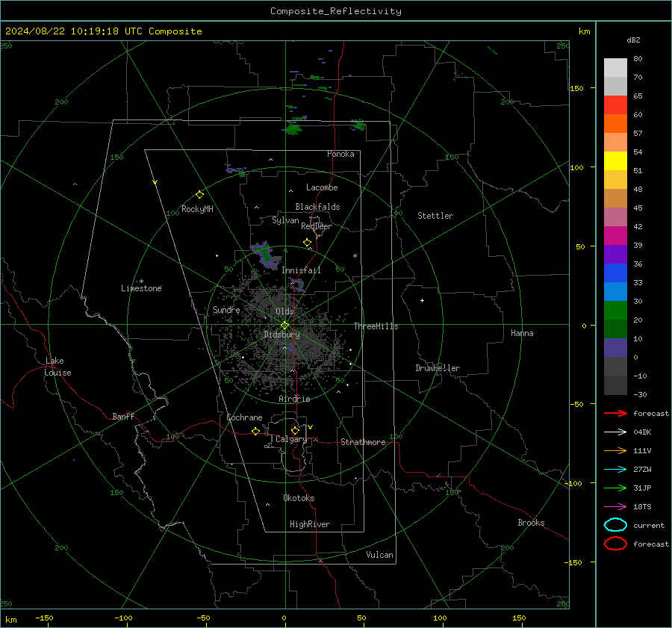The height and width of the screenshot is (628, 672).
Task: Click the magenta 18TS arrow in legend
Action: (x=615, y=507)
